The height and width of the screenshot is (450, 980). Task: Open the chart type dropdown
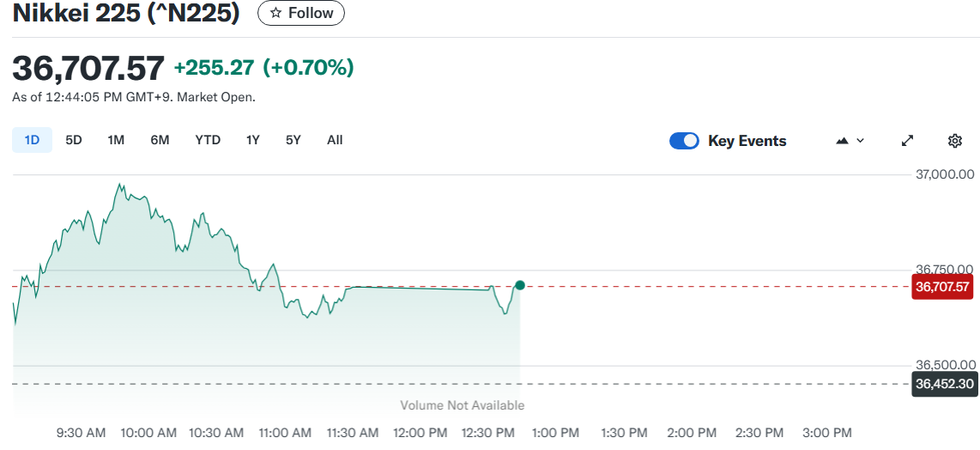click(850, 141)
